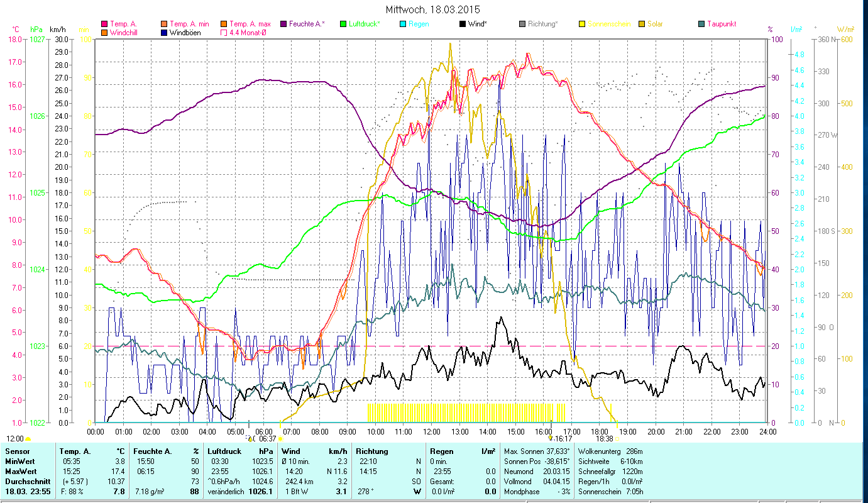
Task: Click the 'Mondphase -3%' entry
Action: click(x=537, y=492)
